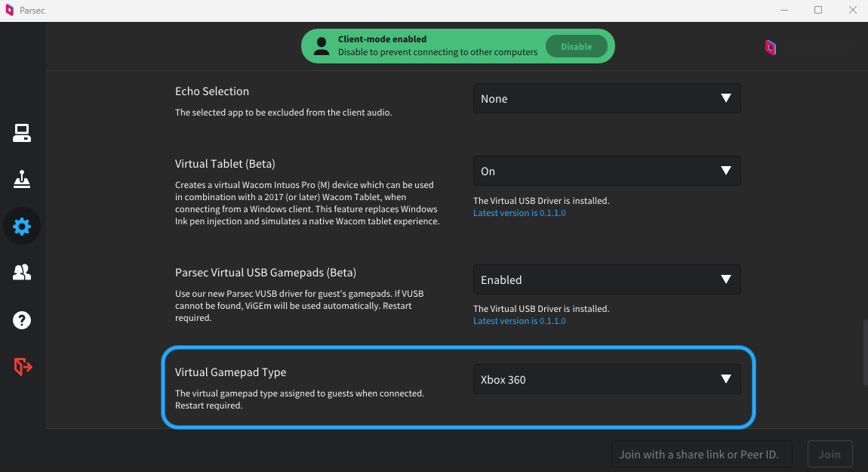Close the Parsec window
The width and height of the screenshot is (868, 472).
[x=852, y=10]
